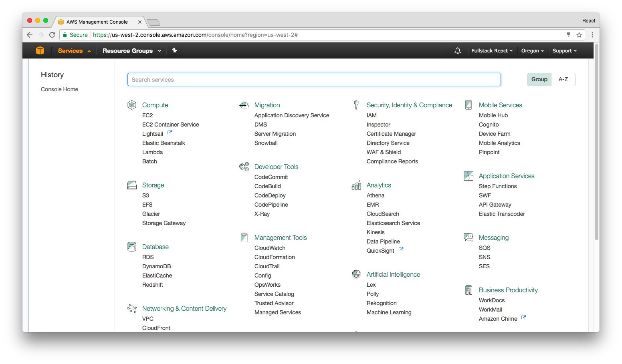
Task: Open API Gateway service
Action: [495, 205]
